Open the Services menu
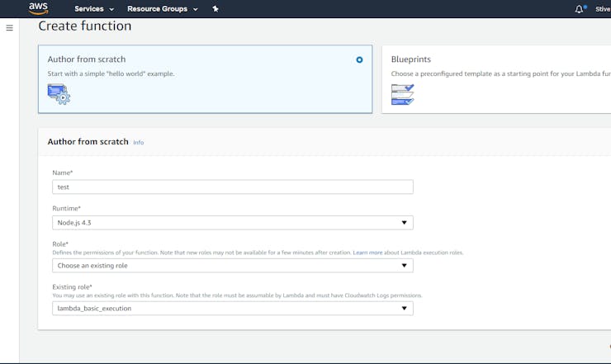 point(89,9)
